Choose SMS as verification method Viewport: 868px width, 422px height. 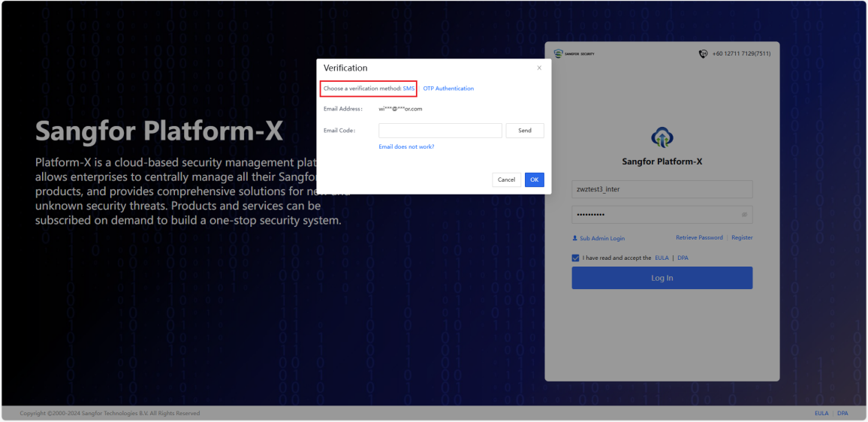[408, 89]
